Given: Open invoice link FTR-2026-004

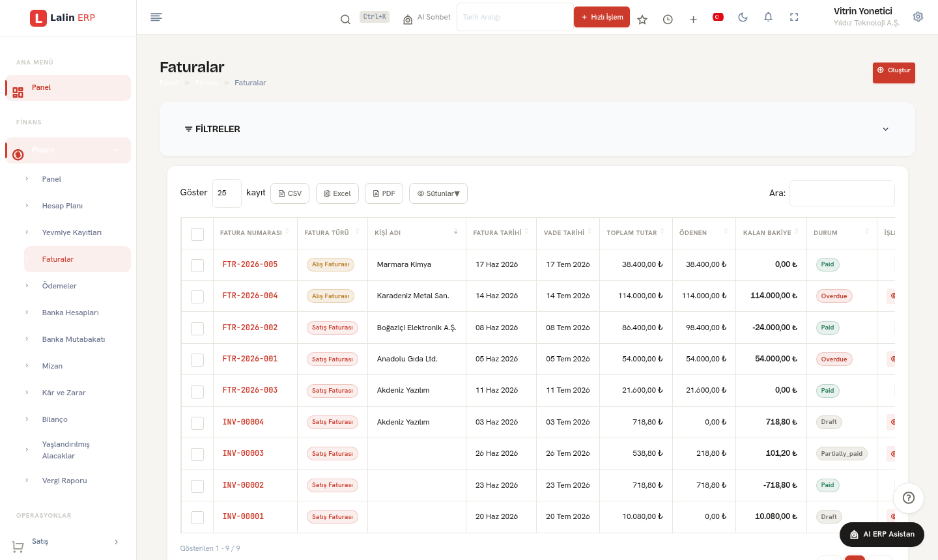Looking at the screenshot, I should [x=250, y=296].
